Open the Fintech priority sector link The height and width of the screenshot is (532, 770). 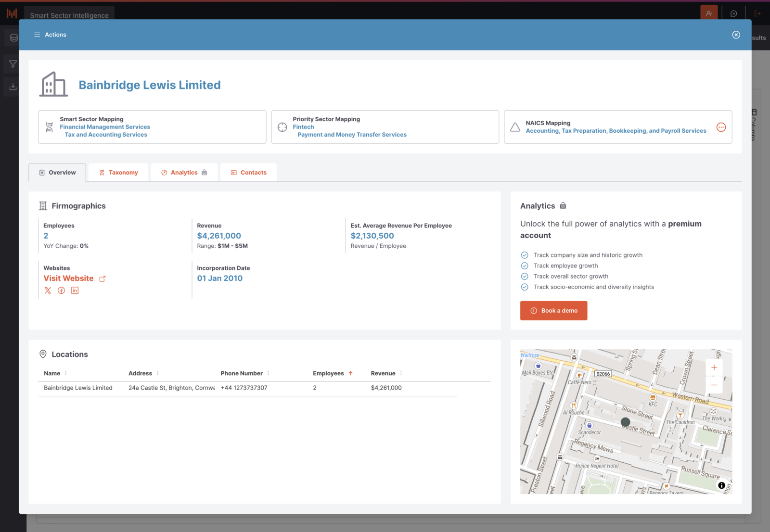[303, 127]
